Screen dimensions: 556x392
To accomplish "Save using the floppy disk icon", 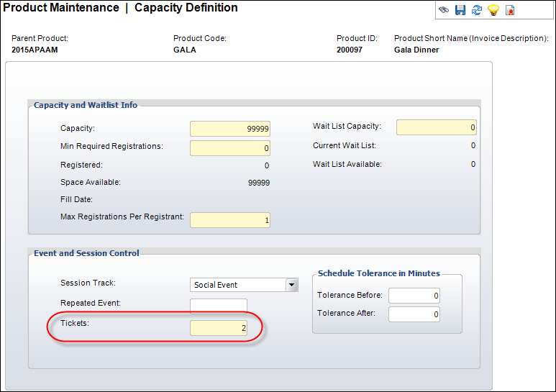I will [460, 10].
